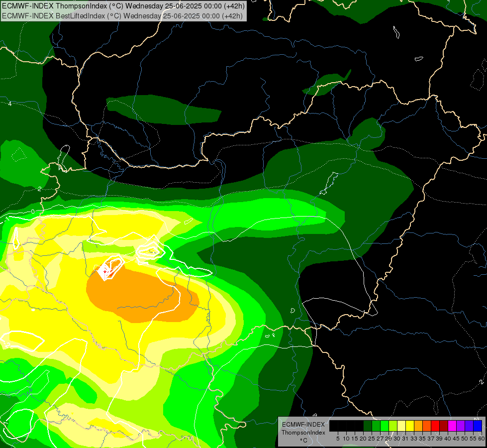This screenshot has height=448, width=487.
Task: Click the legend value label 45
Action: click(456, 439)
